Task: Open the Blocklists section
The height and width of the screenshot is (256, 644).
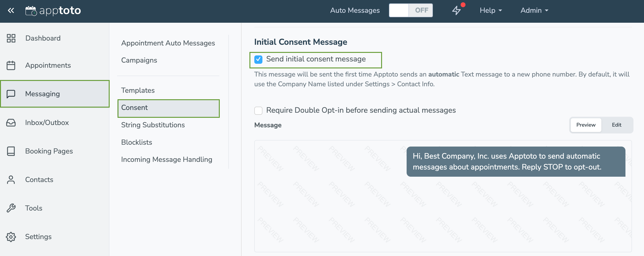Action: [136, 142]
